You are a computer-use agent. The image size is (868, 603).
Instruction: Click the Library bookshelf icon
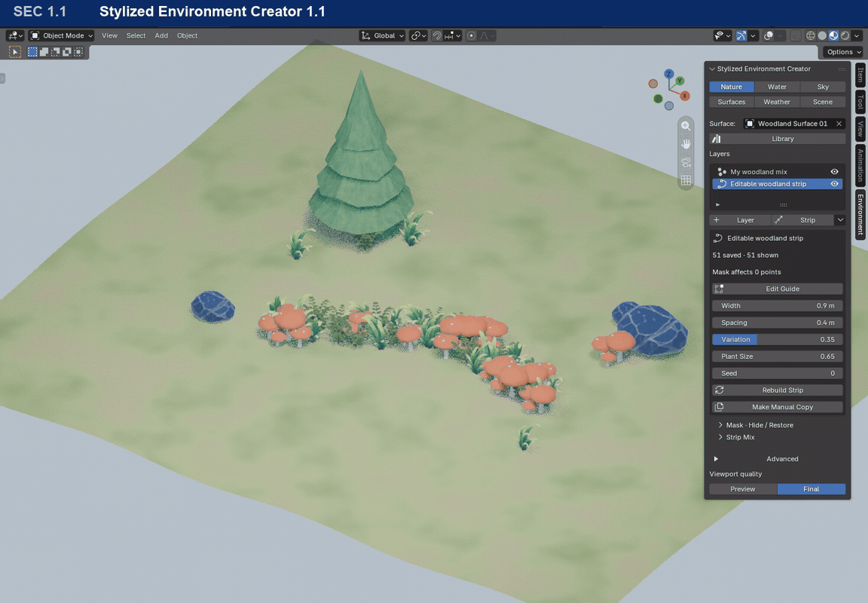point(717,139)
